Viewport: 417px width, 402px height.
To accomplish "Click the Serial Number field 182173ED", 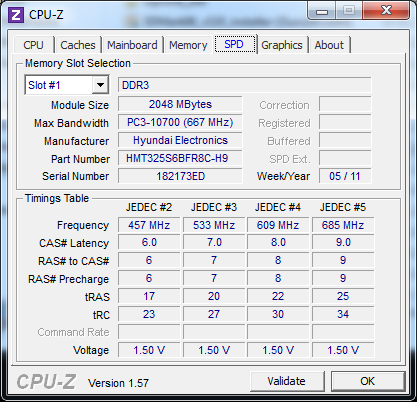I will pos(180,176).
